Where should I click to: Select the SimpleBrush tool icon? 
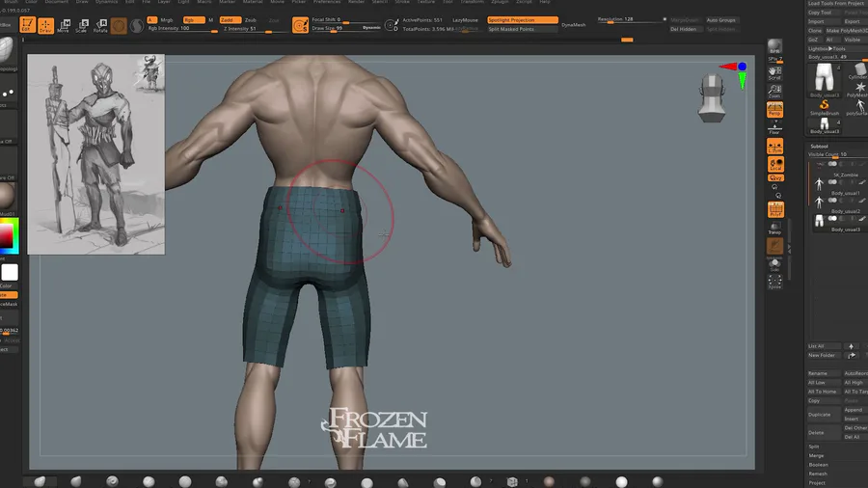pos(825,107)
